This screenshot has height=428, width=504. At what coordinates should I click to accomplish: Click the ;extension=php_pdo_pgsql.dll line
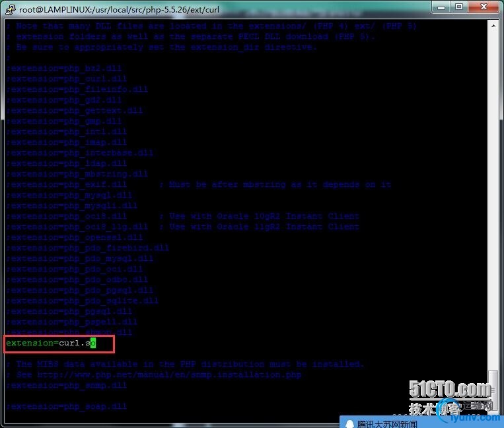(79, 290)
